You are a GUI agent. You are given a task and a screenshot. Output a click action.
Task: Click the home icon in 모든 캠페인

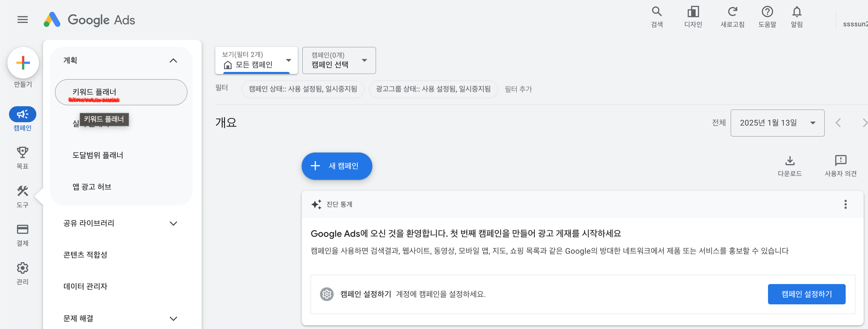[228, 65]
